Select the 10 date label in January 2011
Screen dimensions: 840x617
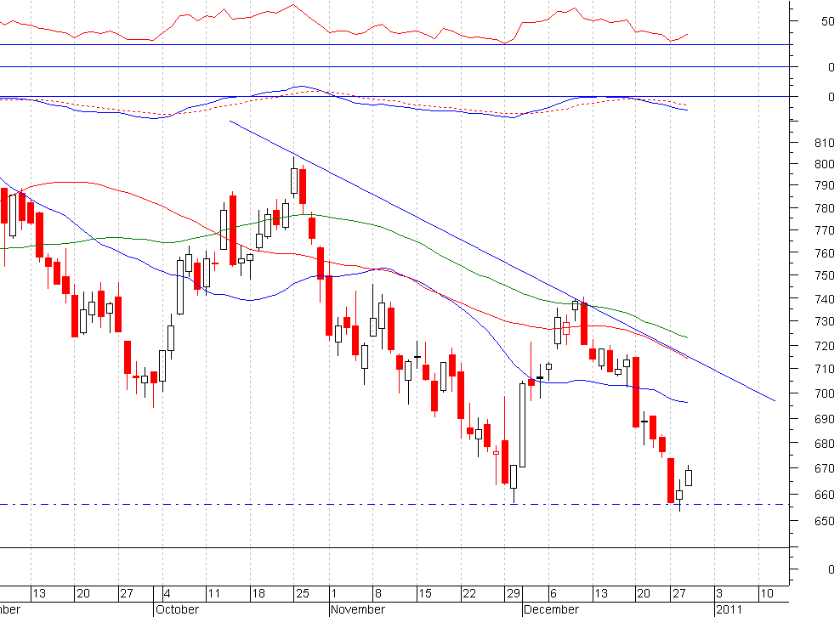[767, 593]
